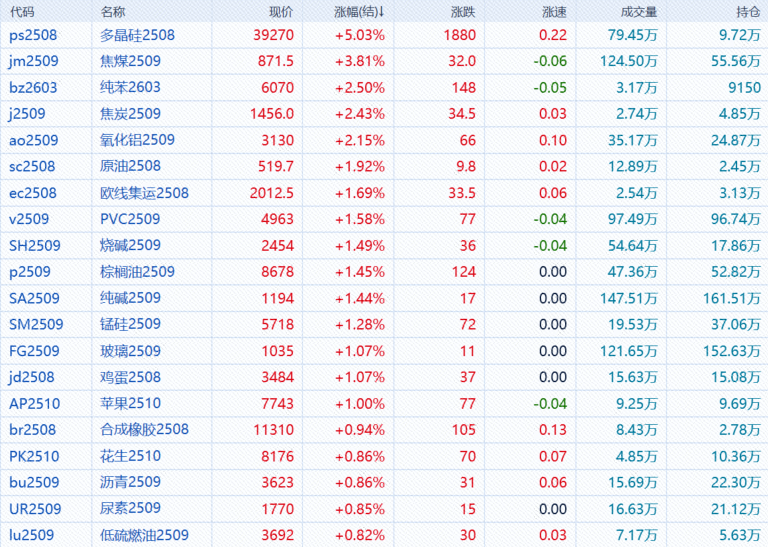Click the 代码 column header
Screen dimensions: 768x547
22,12
